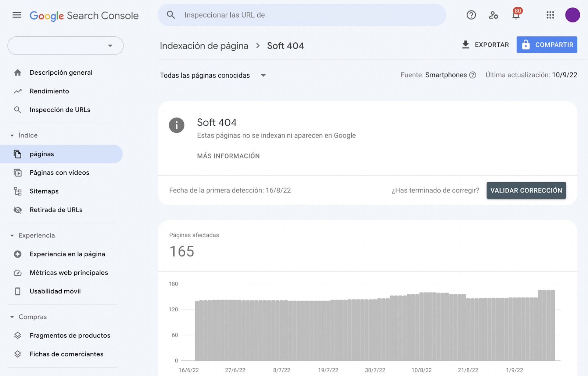Click the Validar corrección button
Viewport: 588px width, 376px height.
pos(526,191)
